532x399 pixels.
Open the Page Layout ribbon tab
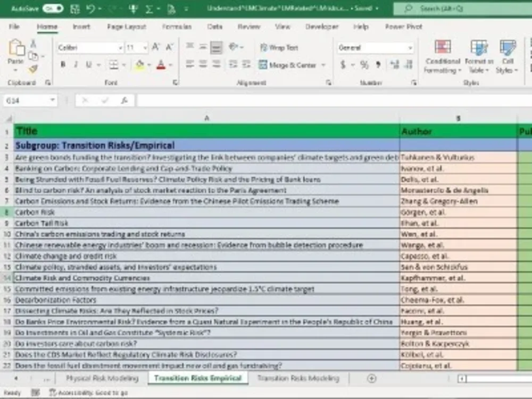pyautogui.click(x=127, y=27)
